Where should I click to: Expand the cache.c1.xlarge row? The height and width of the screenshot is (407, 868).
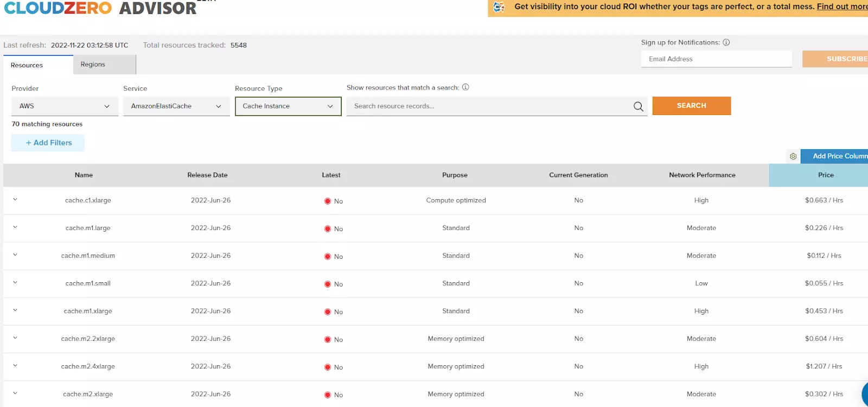(15, 199)
